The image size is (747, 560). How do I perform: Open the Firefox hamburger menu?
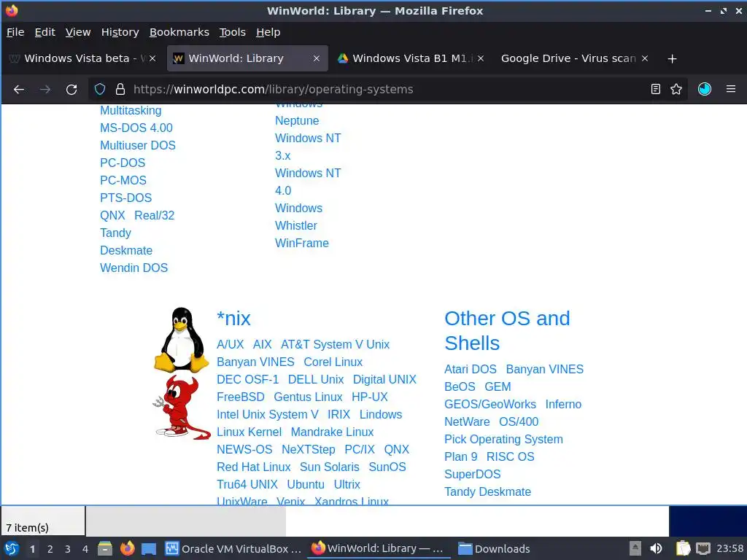(x=730, y=89)
